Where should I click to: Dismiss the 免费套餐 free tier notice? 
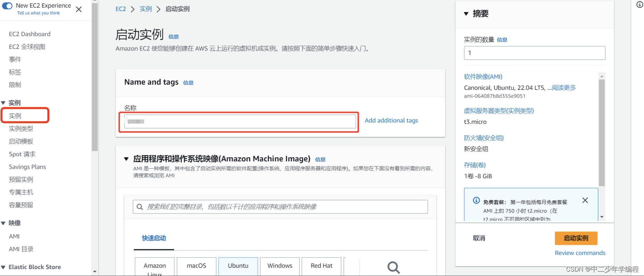pyautogui.click(x=585, y=200)
